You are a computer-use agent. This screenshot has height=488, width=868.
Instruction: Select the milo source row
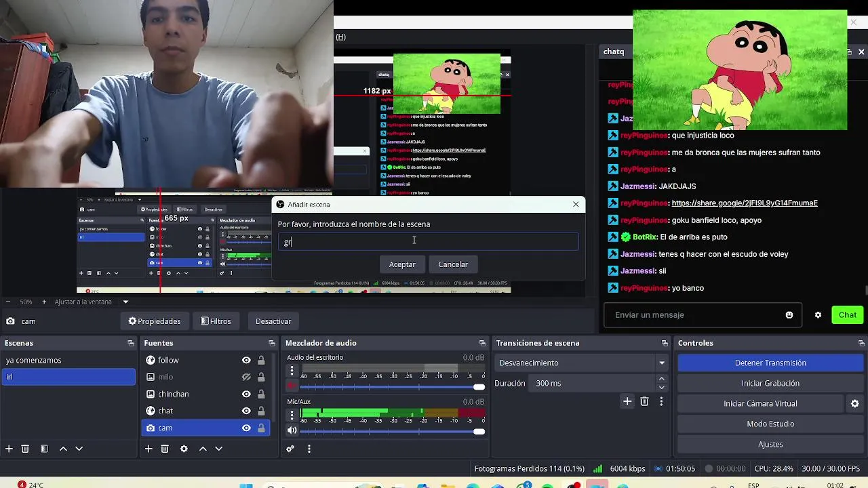click(x=206, y=378)
